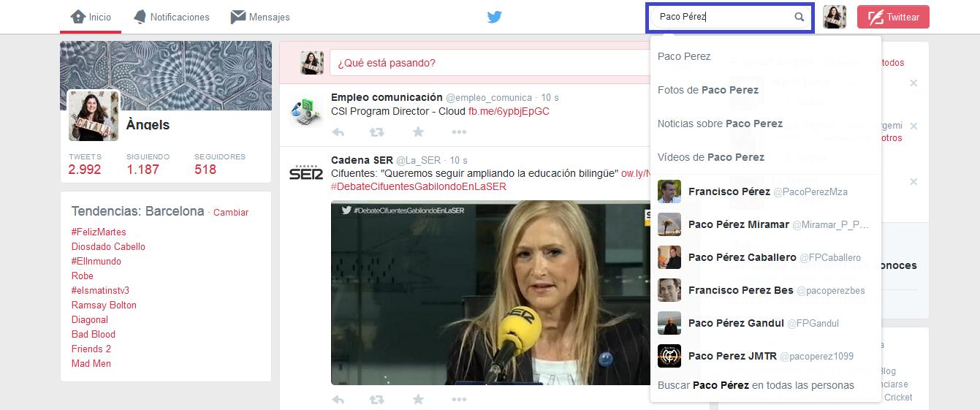Open more options on Empleo comunicación tweet
Screen dimensions: 980x410
click(459, 132)
